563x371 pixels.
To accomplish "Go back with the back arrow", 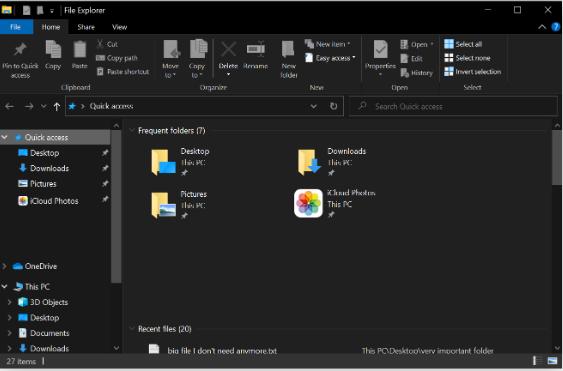I will coord(9,106).
